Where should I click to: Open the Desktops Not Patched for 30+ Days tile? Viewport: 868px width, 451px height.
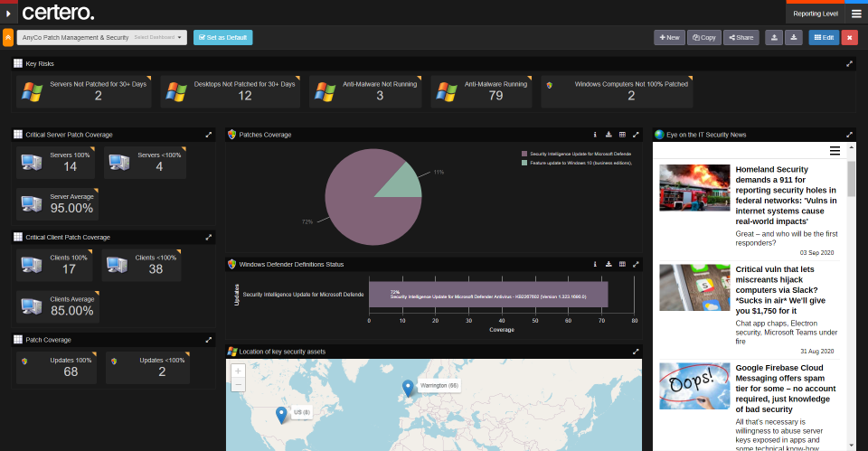[231, 91]
